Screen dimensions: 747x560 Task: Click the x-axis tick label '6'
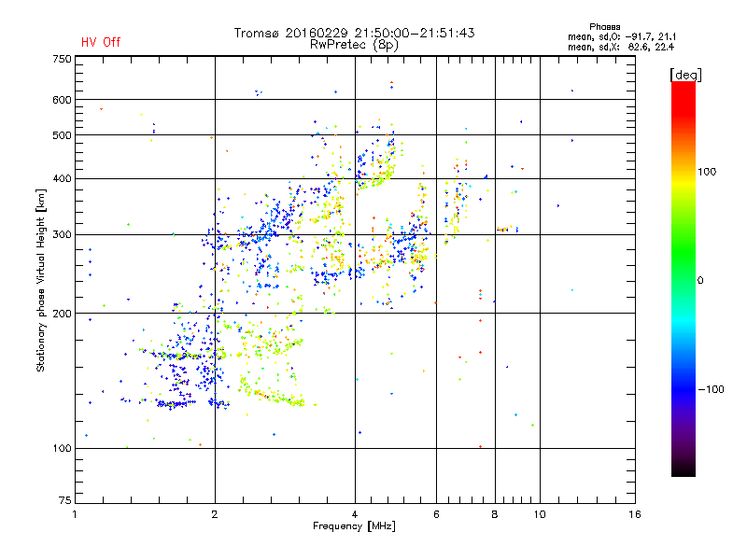436,514
